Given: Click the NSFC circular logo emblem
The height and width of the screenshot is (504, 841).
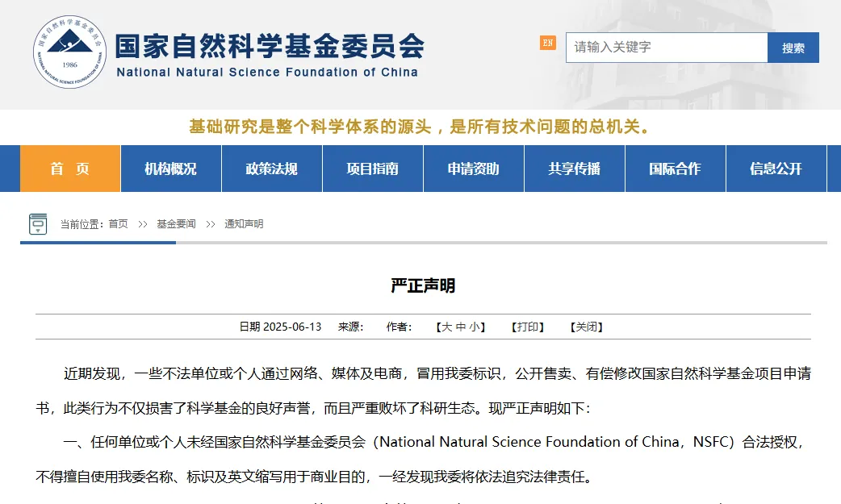Looking at the screenshot, I should click(69, 53).
